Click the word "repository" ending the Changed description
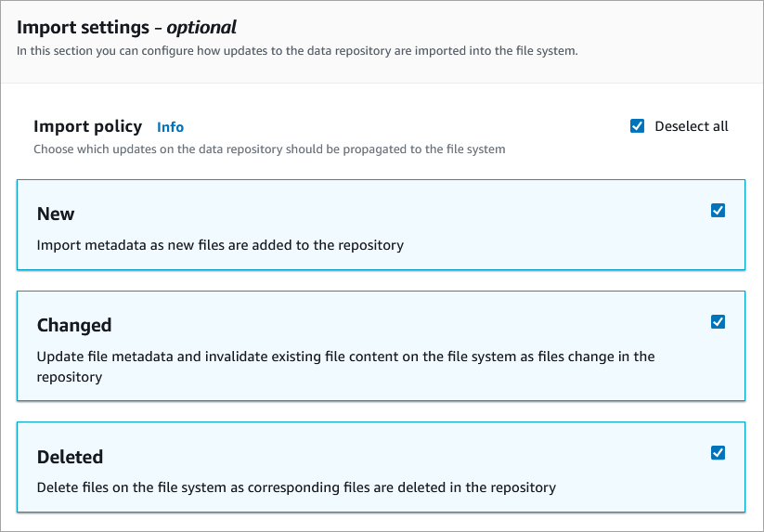The height and width of the screenshot is (532, 764). coord(70,378)
